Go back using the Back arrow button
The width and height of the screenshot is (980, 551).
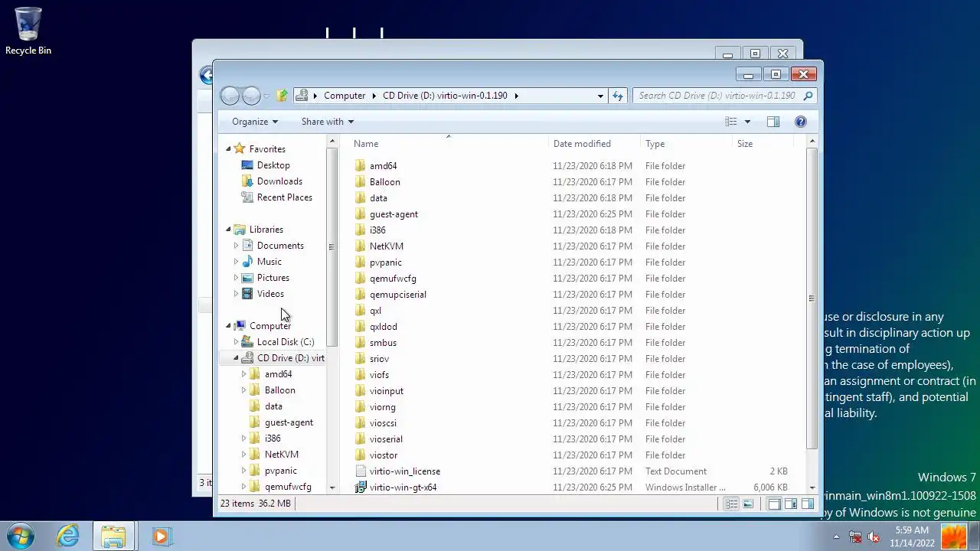(230, 96)
